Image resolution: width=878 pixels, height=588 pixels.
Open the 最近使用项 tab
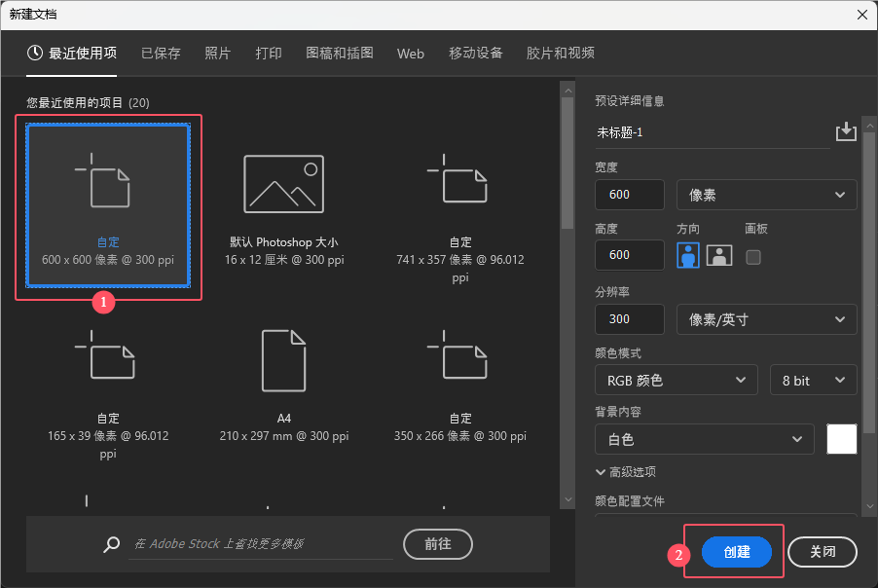[72, 54]
